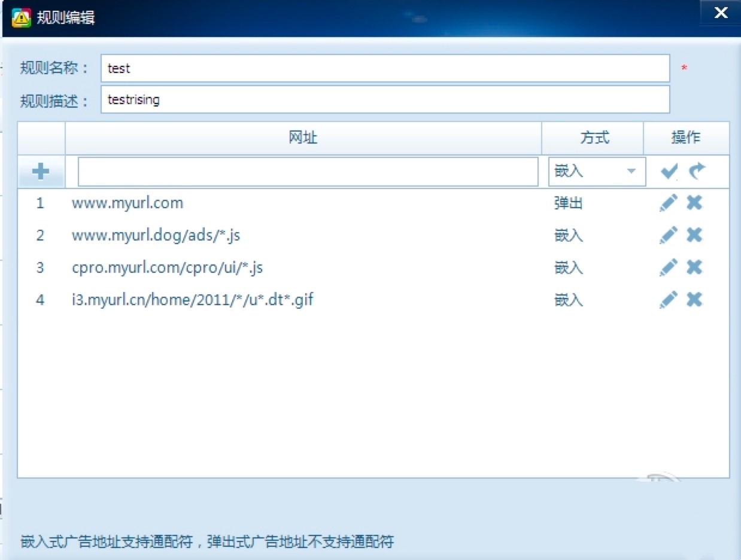Screen dimensions: 741x560
Task: Edit the www.myurl.com rule with the pencil
Action: tap(669, 203)
